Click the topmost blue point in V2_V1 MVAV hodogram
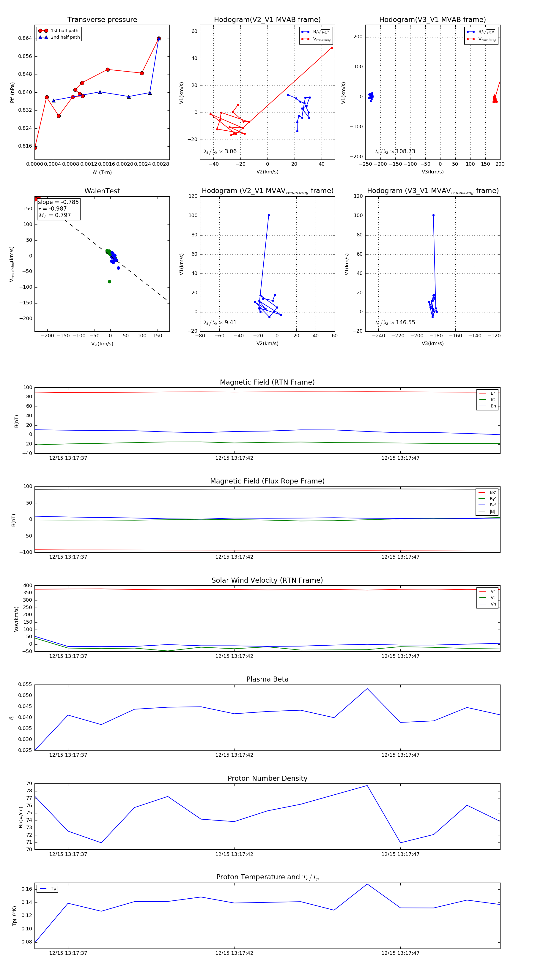Viewport: 535px width, 980px height. pos(268,215)
